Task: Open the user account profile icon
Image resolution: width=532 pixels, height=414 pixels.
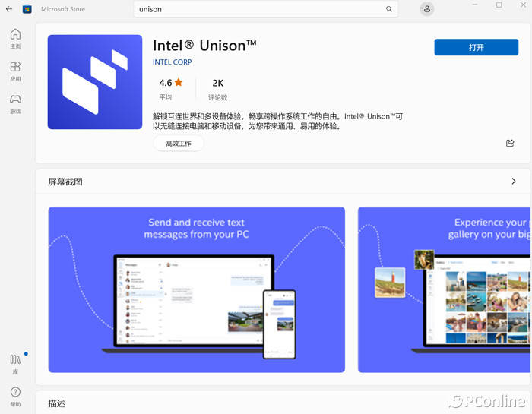Action: [427, 9]
